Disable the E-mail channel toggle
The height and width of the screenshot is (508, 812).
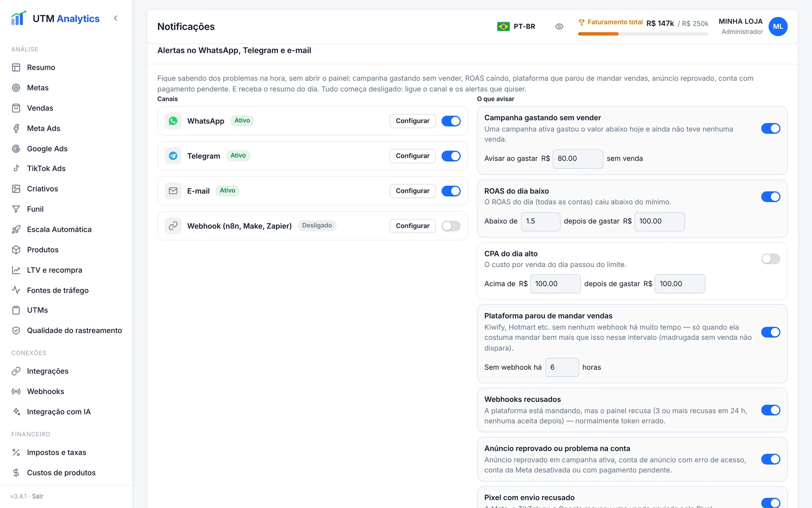click(451, 191)
